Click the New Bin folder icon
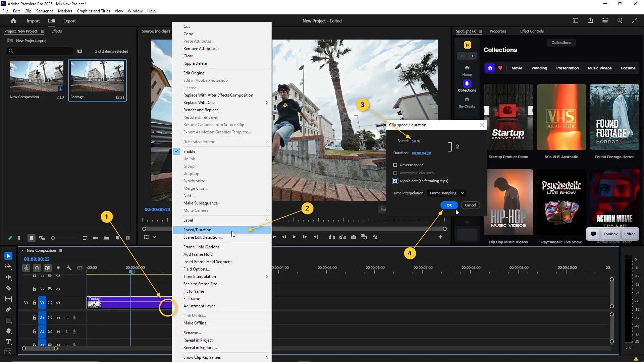 click(106, 238)
